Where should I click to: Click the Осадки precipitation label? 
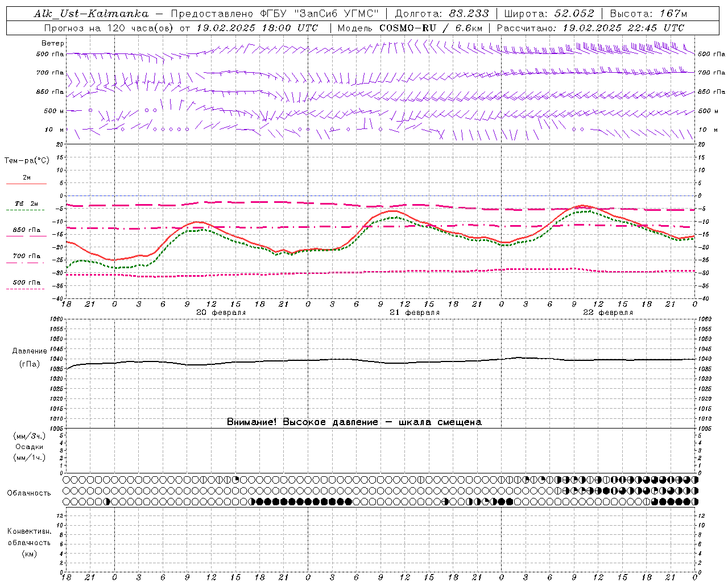point(29,447)
